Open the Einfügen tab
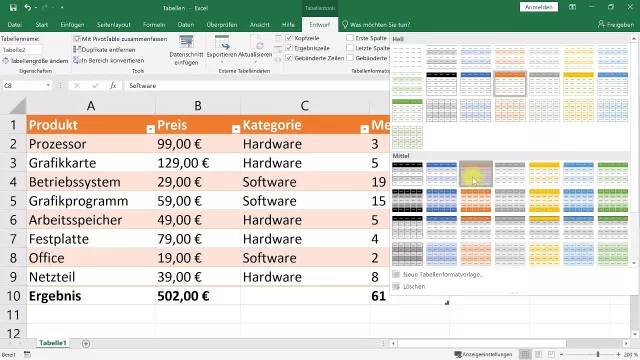Screen dimensions: 640x360 (72, 24)
